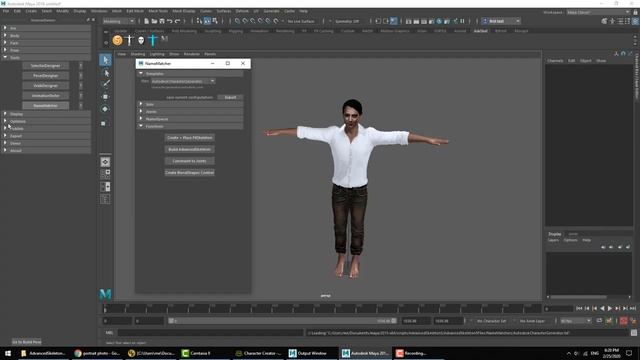
Task: Open Windows notification center
Action: click(629, 353)
